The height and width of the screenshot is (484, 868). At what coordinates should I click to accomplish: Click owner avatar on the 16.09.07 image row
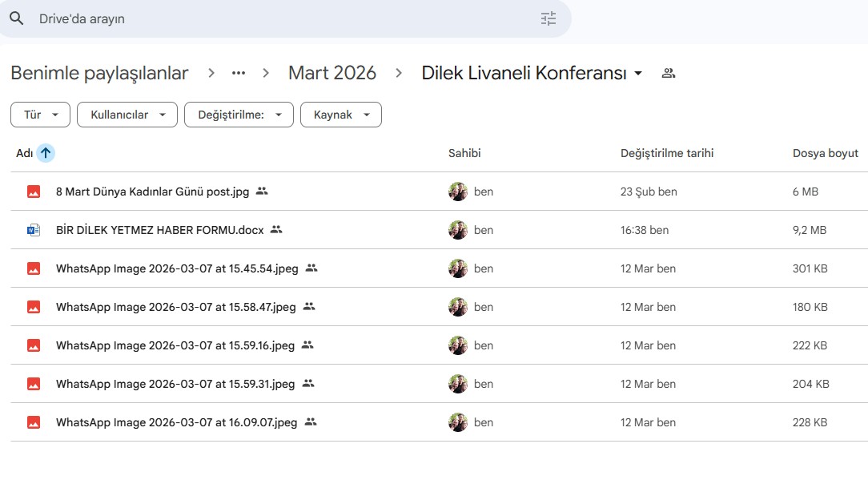coord(458,422)
